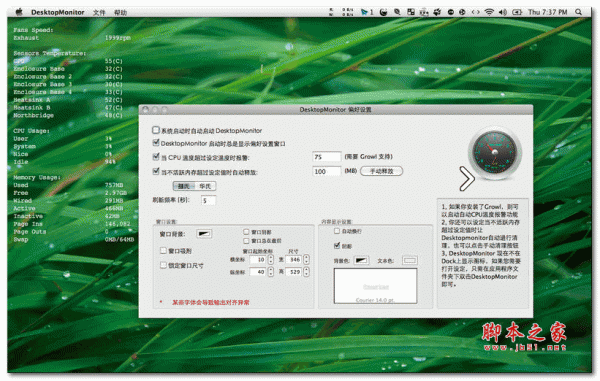Select 华氏 Fahrenheit segment
The width and height of the screenshot is (600, 381).
pos(205,186)
